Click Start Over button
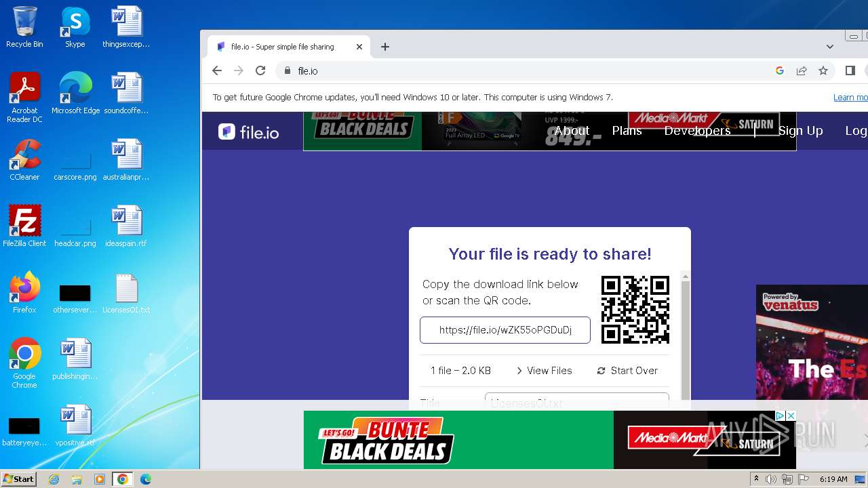Image resolution: width=868 pixels, height=488 pixels. [x=627, y=371]
